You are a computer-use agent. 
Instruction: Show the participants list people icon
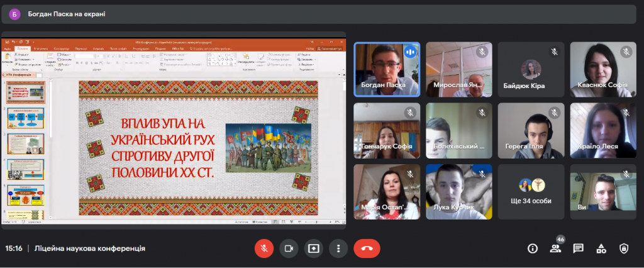(x=555, y=248)
